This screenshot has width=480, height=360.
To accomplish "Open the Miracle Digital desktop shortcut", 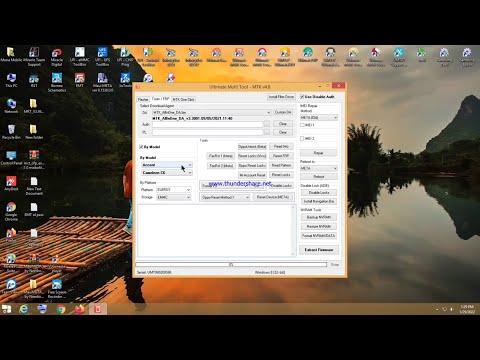I will [57, 56].
